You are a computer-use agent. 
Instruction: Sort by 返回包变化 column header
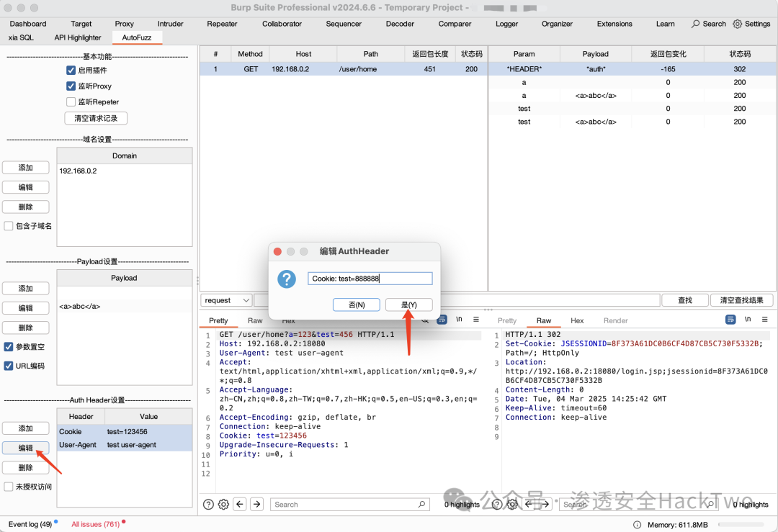[668, 54]
